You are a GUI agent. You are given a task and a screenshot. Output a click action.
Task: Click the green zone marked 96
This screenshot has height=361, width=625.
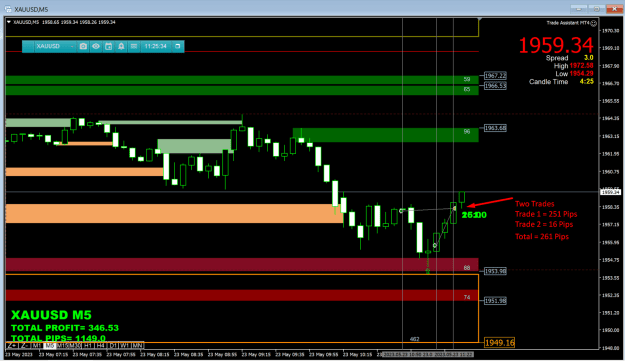(385, 135)
